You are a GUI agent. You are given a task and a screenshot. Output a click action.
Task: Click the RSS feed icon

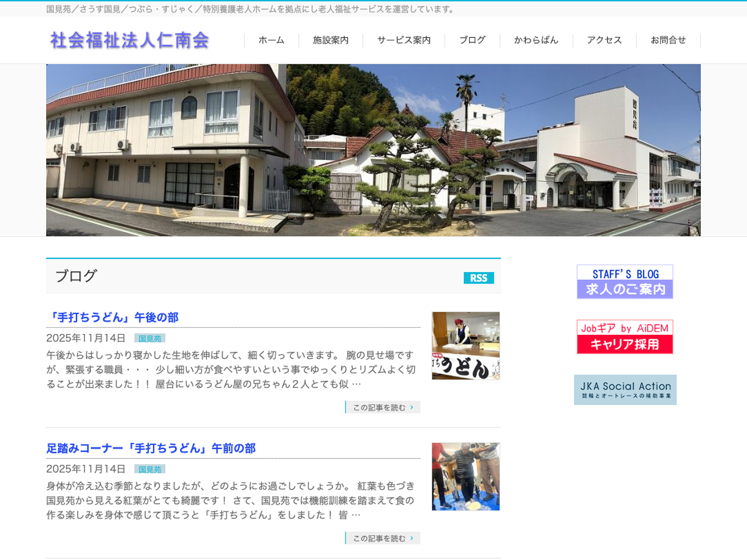point(478,278)
